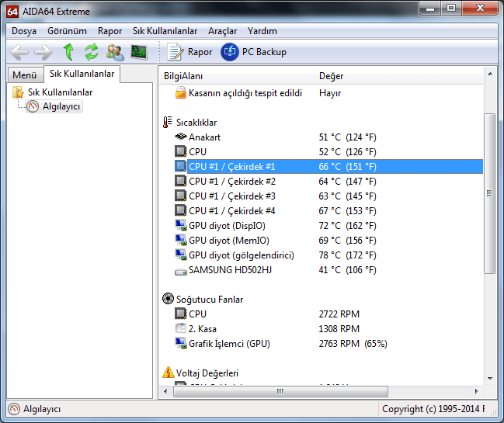Select Sık Kullanılanlar tree root

(x=60, y=92)
